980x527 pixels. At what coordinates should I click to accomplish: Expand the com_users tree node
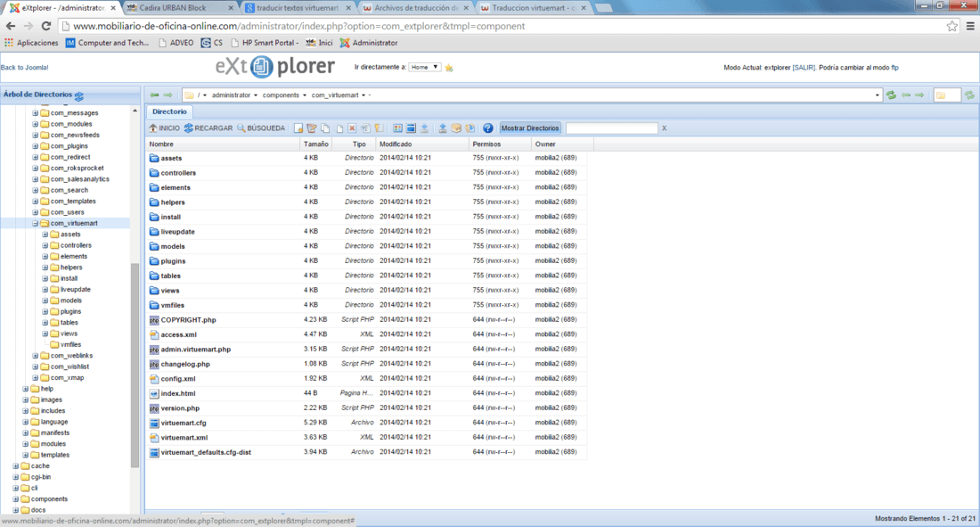click(x=35, y=212)
